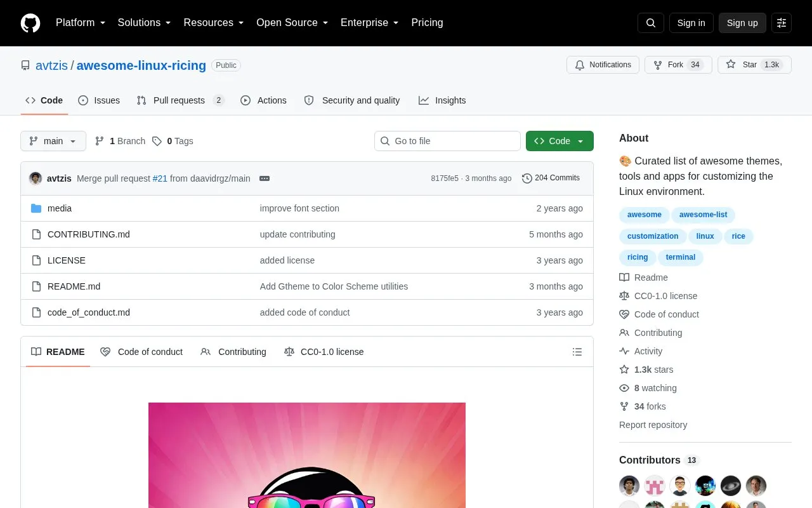Open the Insights tab

(x=442, y=100)
